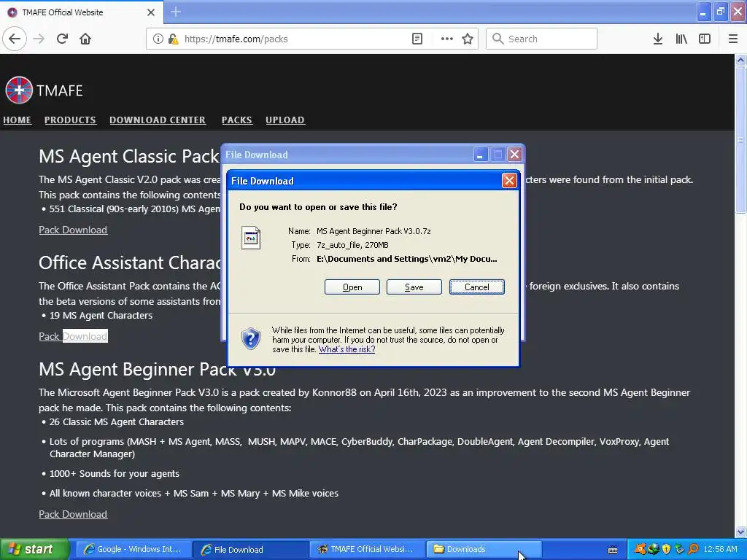This screenshot has width=747, height=560.
Task: Open the browser home page icon
Action: point(85,39)
